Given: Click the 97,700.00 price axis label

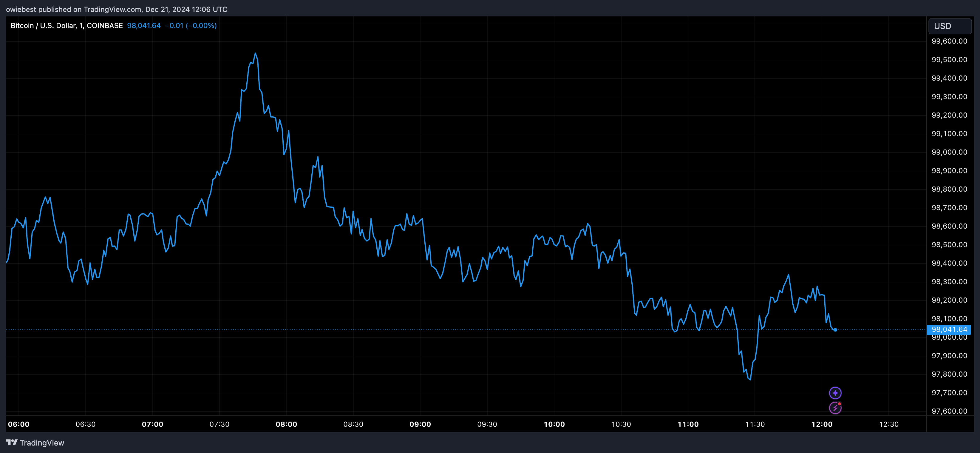Looking at the screenshot, I should pos(949,392).
